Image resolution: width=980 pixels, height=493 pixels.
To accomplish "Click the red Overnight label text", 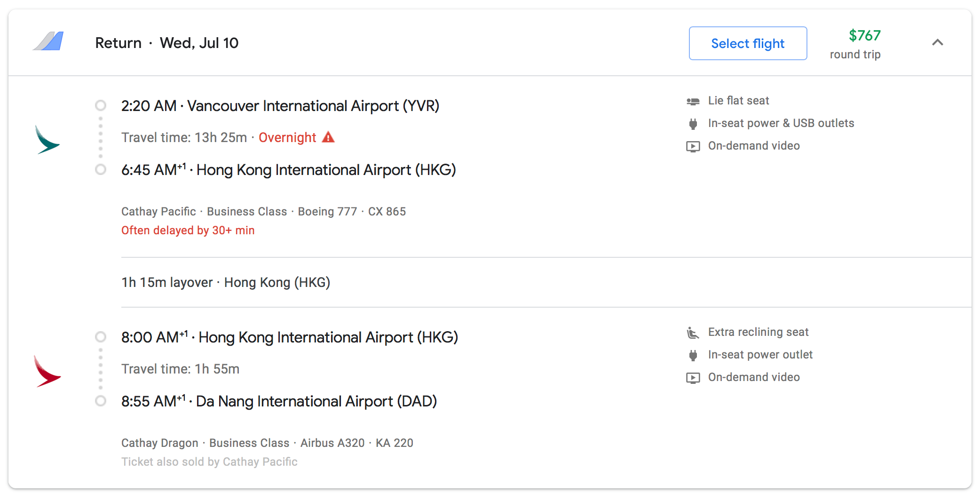I will 287,137.
